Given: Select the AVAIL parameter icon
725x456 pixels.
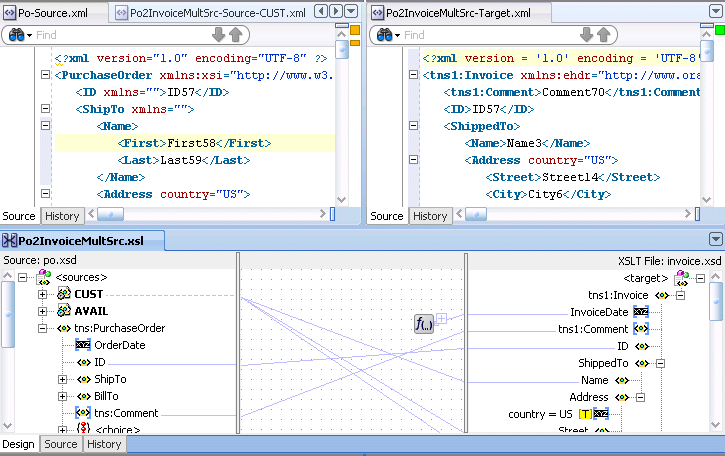Looking at the screenshot, I should pos(64,311).
